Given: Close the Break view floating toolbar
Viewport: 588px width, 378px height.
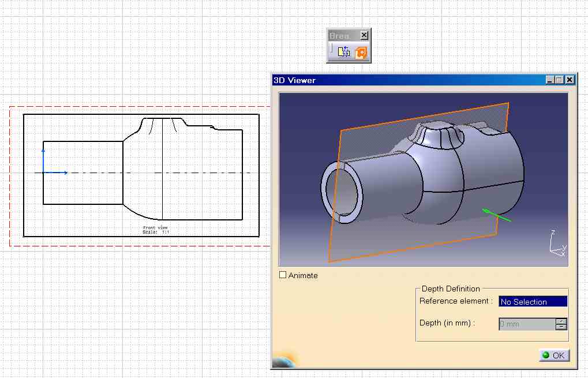Looking at the screenshot, I should click(364, 35).
